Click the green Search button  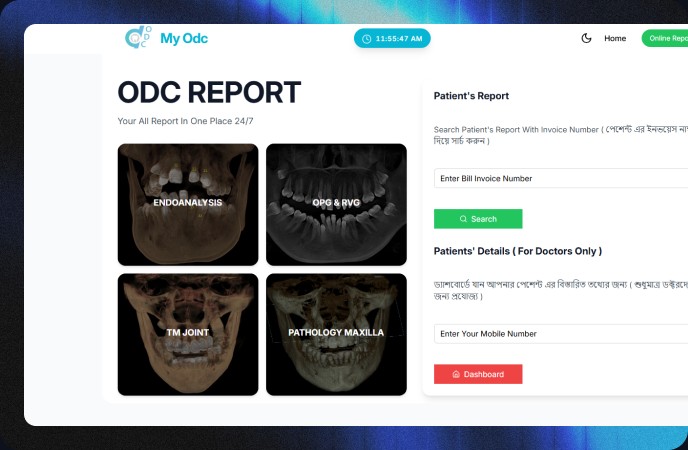pyautogui.click(x=478, y=219)
